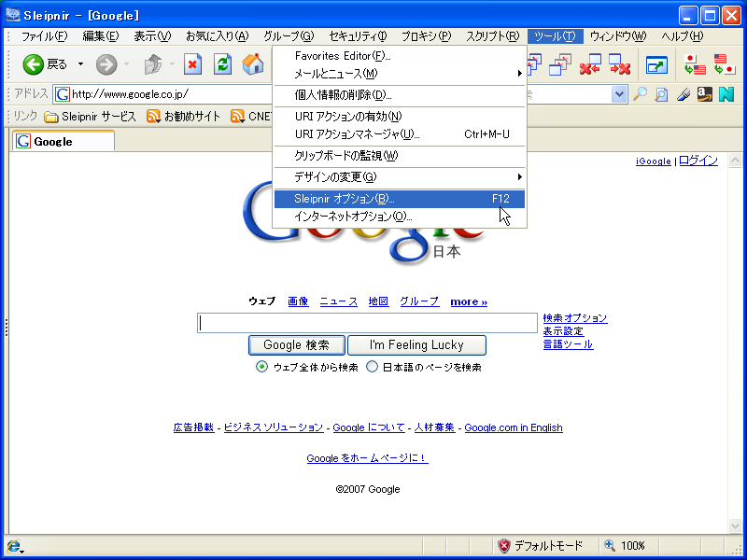Toggle URI アクションの有効 menu option
The image size is (747, 560).
[x=400, y=116]
